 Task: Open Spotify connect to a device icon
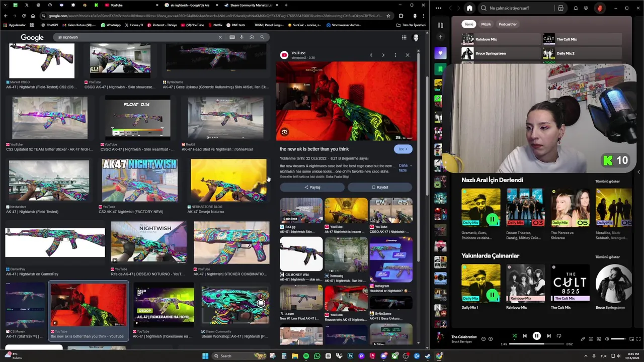(x=599, y=339)
